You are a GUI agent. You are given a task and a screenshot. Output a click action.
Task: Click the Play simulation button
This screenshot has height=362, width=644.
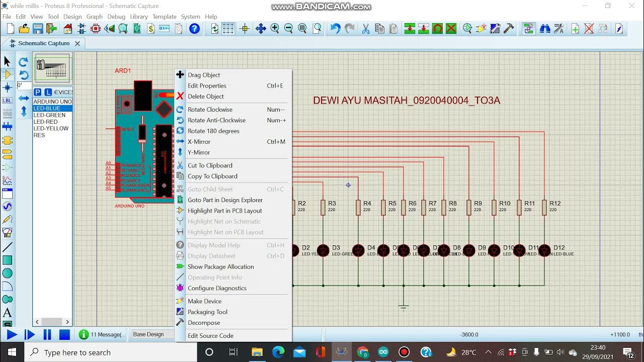click(12, 334)
